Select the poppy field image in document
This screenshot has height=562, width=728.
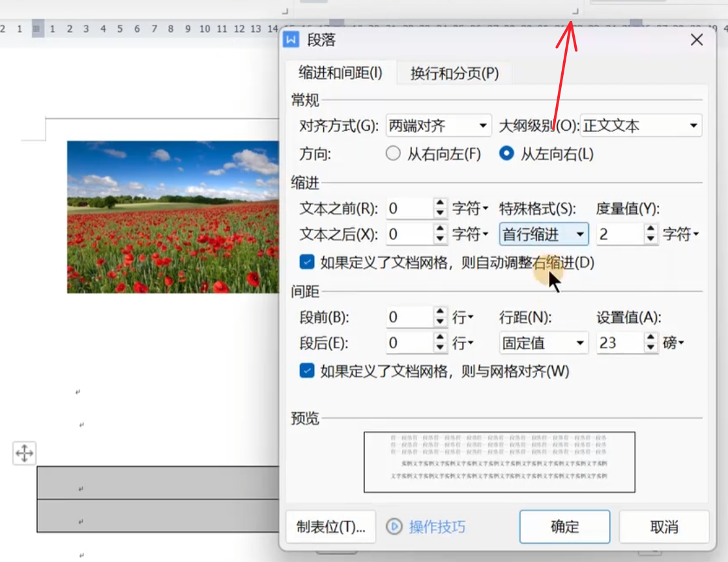pyautogui.click(x=173, y=217)
